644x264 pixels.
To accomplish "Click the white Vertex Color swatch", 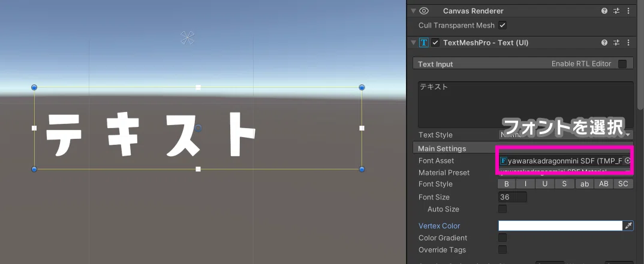I will click(560, 226).
